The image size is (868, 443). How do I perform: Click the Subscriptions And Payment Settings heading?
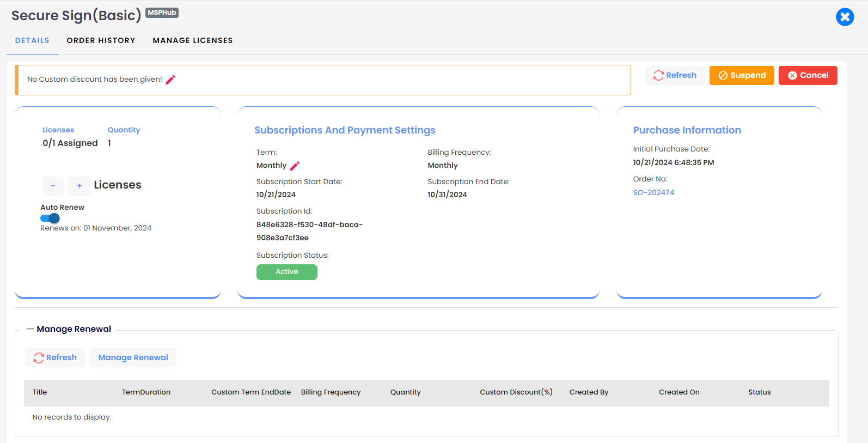coord(345,130)
